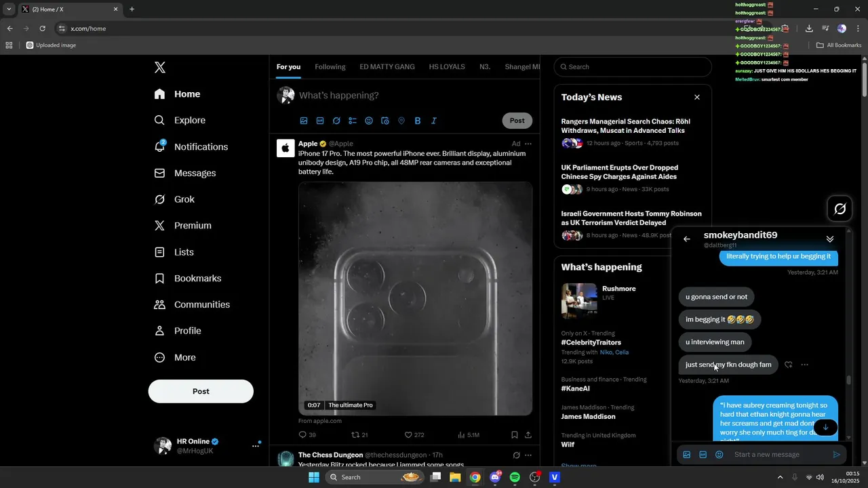Open Profile page
Image resolution: width=868 pixels, height=488 pixels.
point(177,331)
